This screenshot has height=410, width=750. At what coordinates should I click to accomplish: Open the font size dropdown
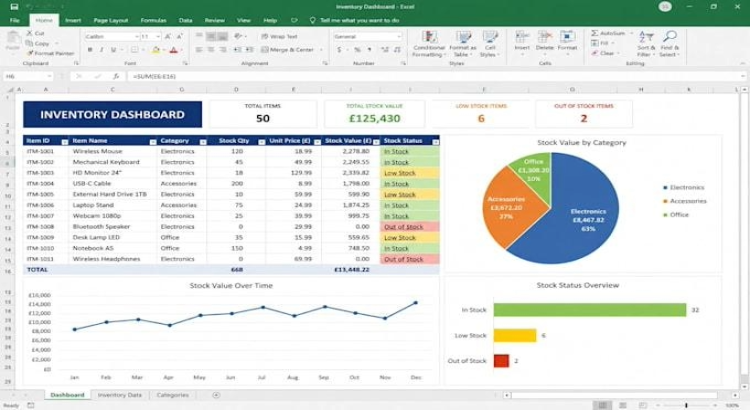(158, 36)
